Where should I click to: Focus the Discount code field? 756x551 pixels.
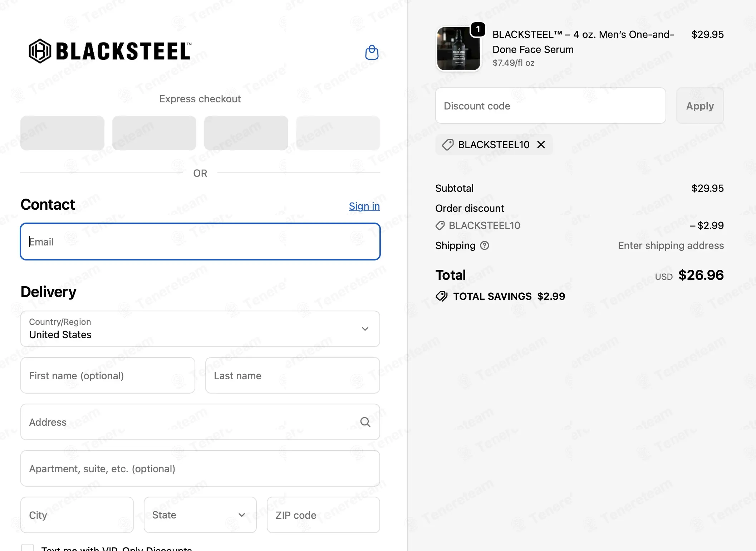click(x=551, y=106)
